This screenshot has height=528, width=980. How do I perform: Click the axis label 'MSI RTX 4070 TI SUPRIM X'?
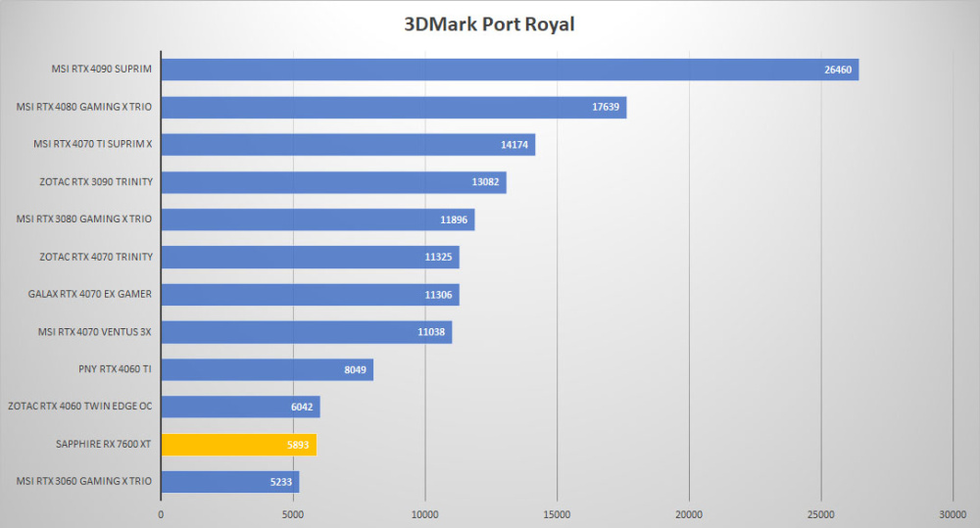click(x=92, y=144)
